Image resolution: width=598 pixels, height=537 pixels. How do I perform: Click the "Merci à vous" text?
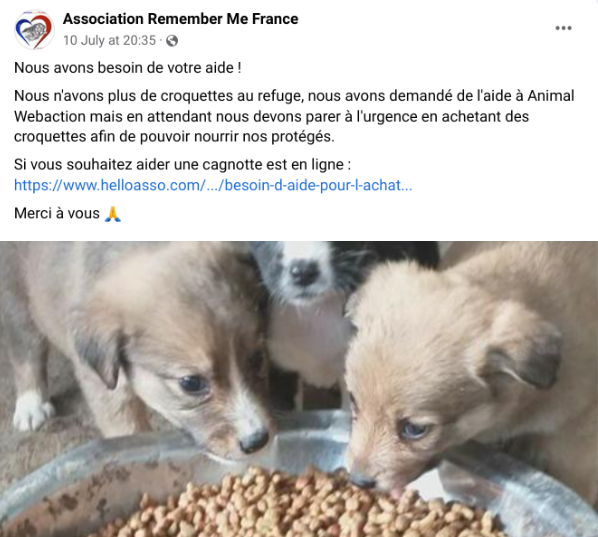[x=57, y=213]
